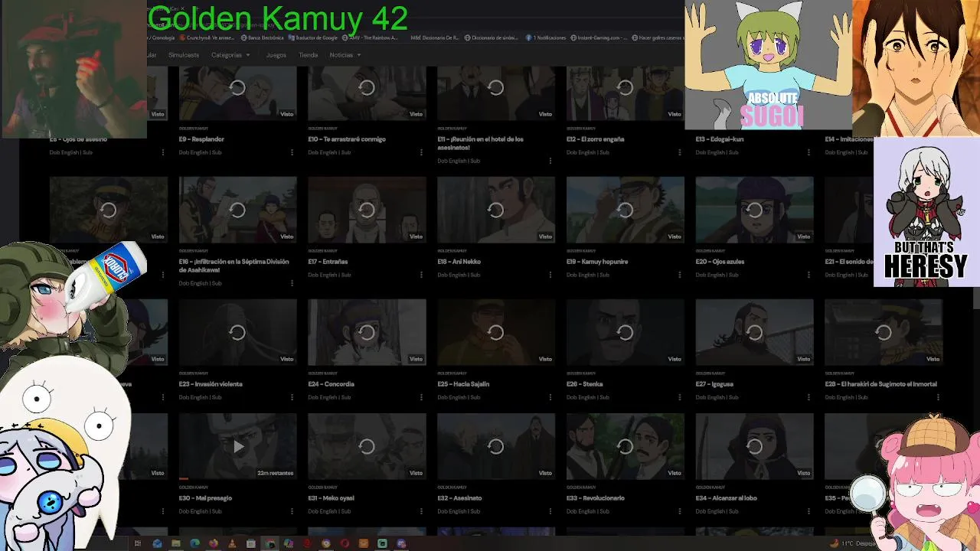Click replay icon on E9 Resplandor thumbnail

(237, 88)
